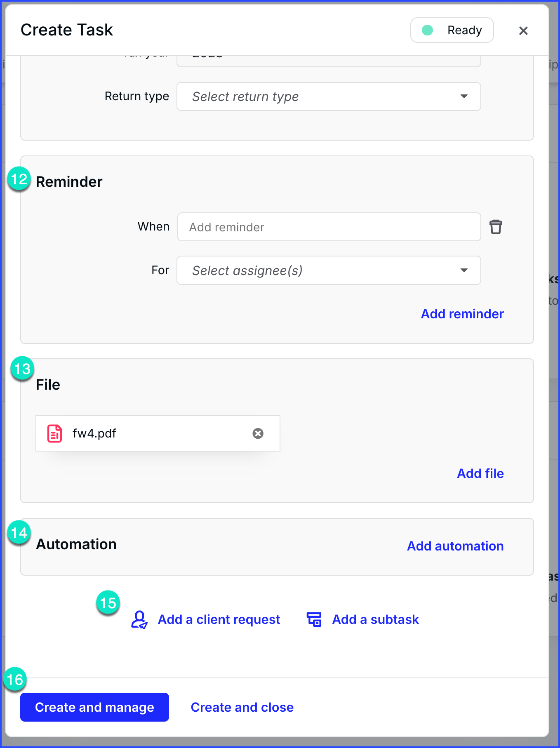
Task: Click Create and close
Action: pos(242,707)
